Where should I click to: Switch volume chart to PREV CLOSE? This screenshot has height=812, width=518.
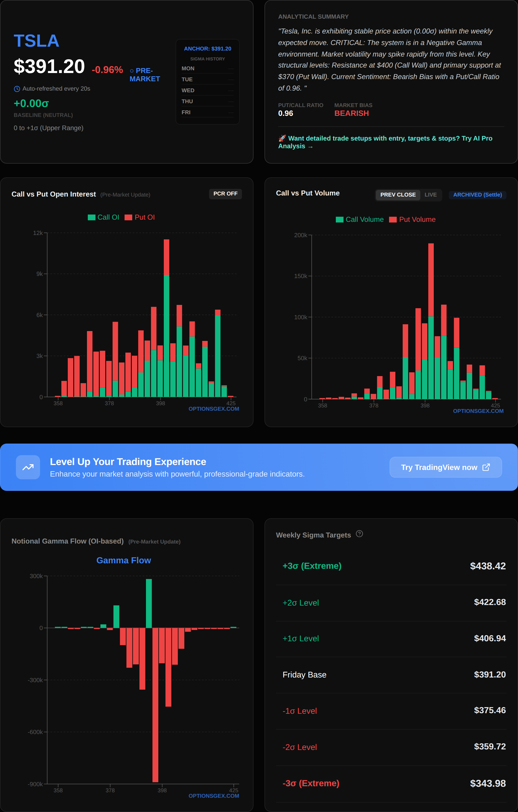(x=398, y=195)
